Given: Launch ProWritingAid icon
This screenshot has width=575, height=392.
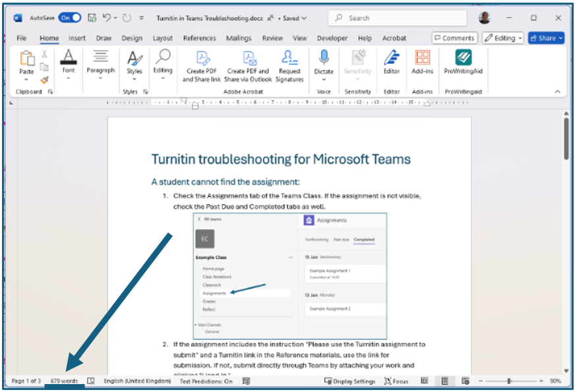Looking at the screenshot, I should 463,58.
